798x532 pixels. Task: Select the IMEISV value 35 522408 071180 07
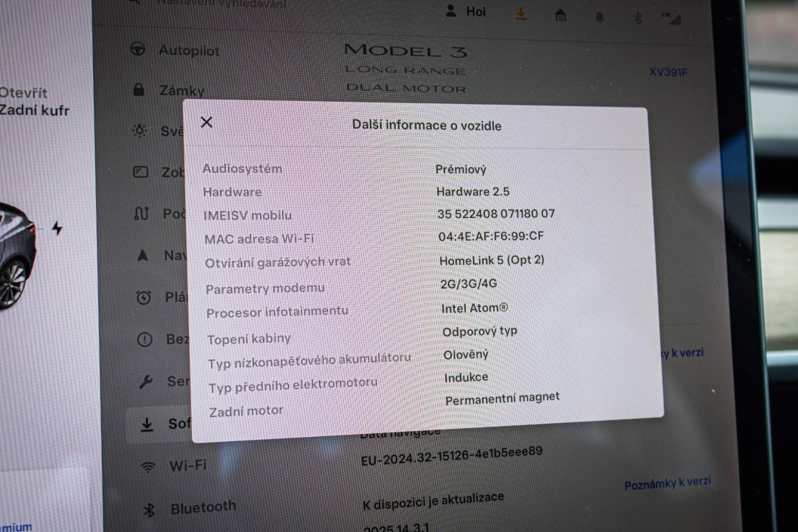496,214
